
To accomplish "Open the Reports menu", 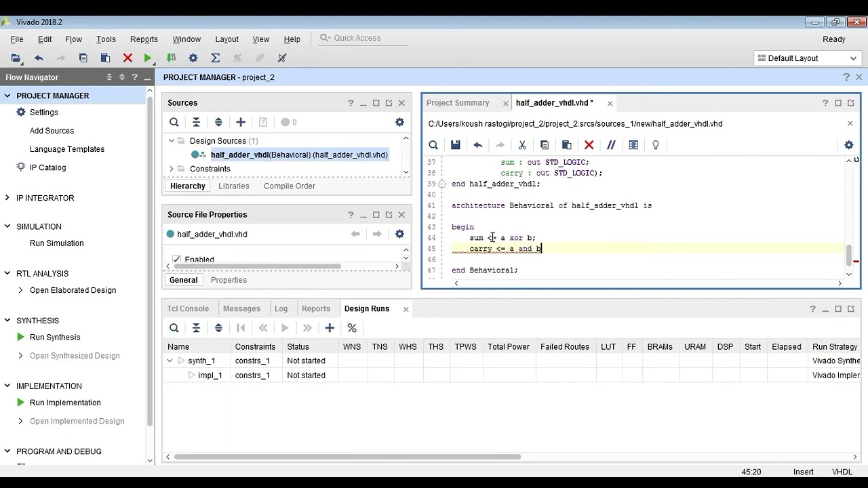I will 144,39.
